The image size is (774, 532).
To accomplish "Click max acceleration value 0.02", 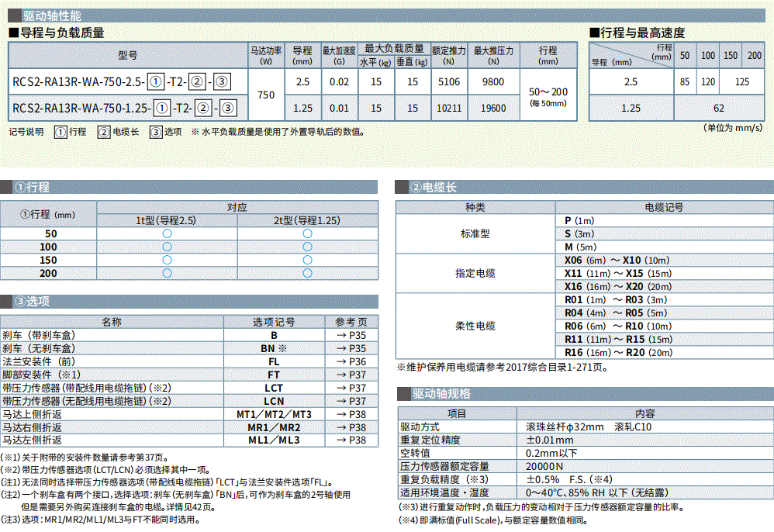I will [339, 82].
